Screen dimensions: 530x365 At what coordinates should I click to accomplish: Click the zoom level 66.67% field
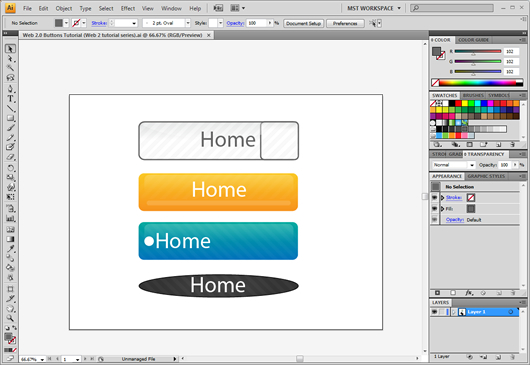[x=32, y=359]
